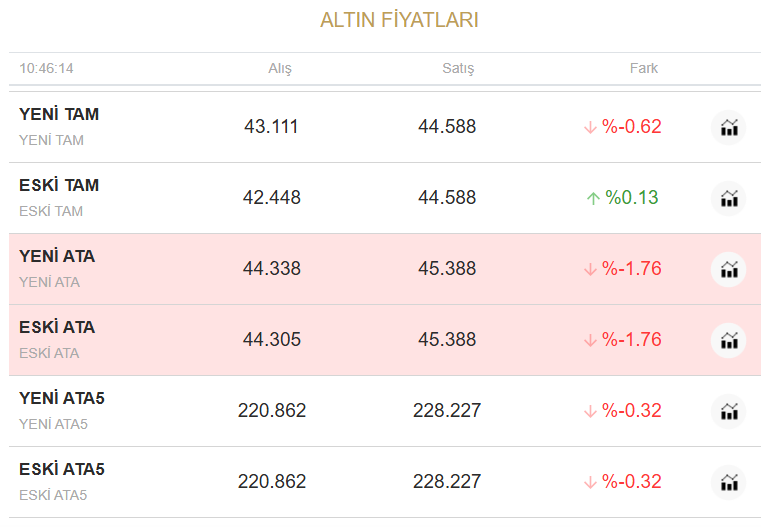This screenshot has width=761, height=527.
Task: Open the ESKİ ATA5 gold name
Action: [62, 470]
